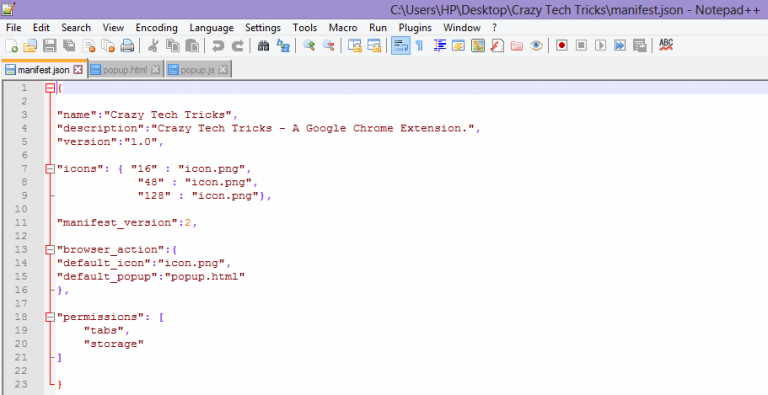Open User Defined Language dialog icon
The width and height of the screenshot is (768, 395).
(x=458, y=46)
